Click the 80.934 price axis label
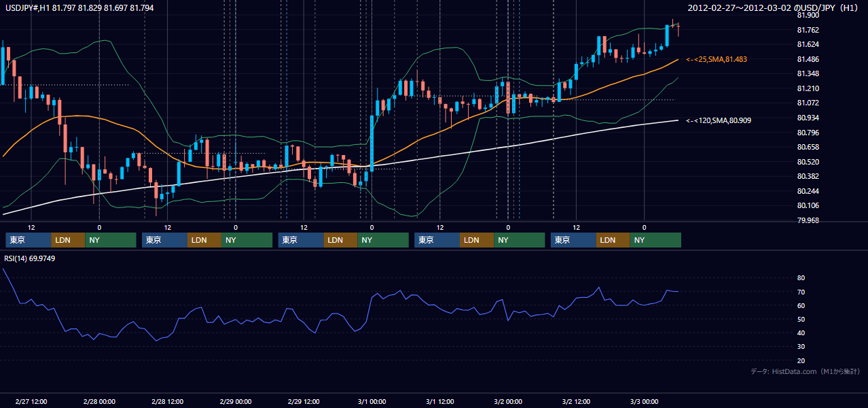Viewport: 868px width, 408px height. point(808,118)
